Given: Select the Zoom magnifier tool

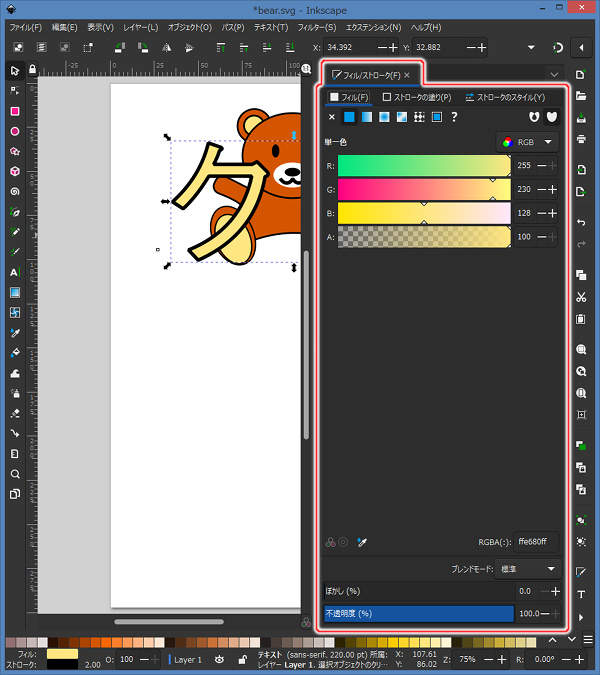Looking at the screenshot, I should (x=15, y=474).
